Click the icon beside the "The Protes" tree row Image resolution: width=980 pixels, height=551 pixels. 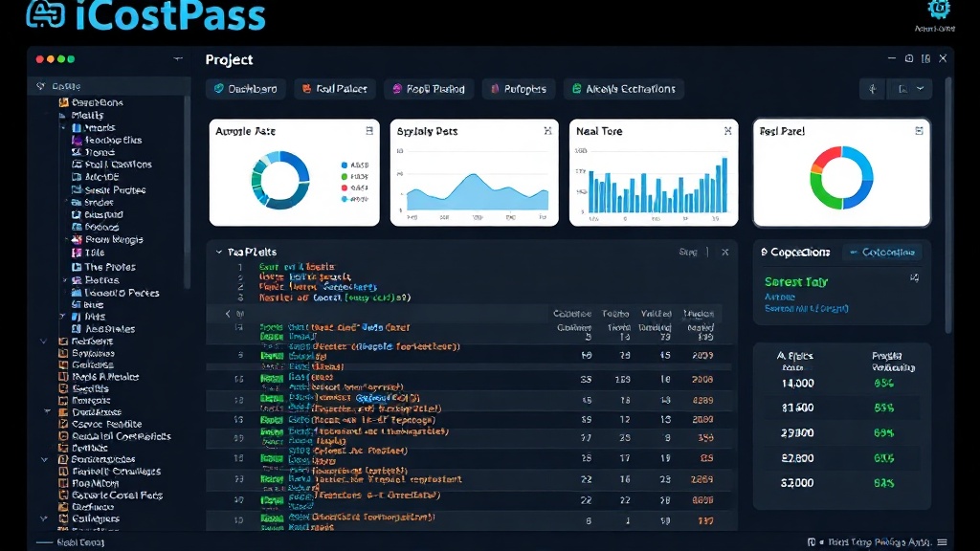pyautogui.click(x=77, y=267)
